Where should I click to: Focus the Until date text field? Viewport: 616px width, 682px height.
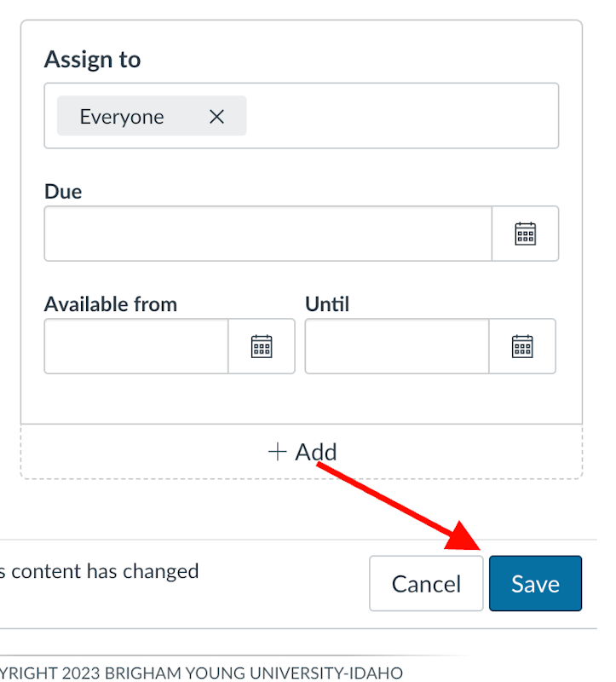(x=397, y=346)
